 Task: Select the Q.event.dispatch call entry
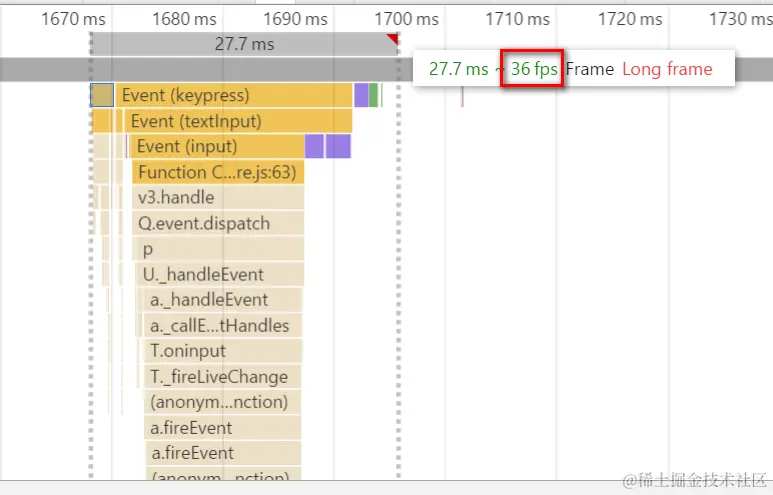(x=218, y=223)
